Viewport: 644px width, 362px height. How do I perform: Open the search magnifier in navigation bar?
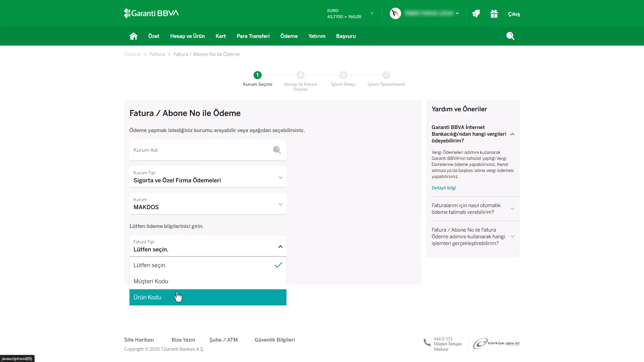pyautogui.click(x=510, y=36)
